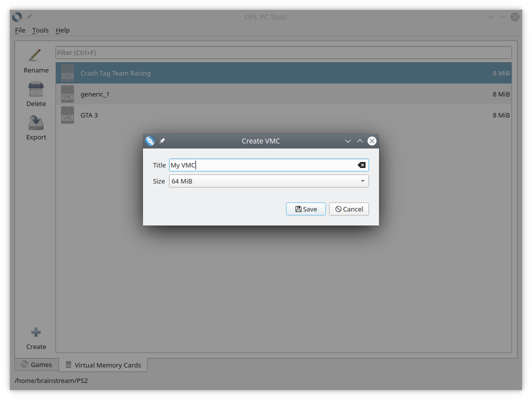Click the VMC icon beside generic_1
532x400 pixels.
(67, 94)
